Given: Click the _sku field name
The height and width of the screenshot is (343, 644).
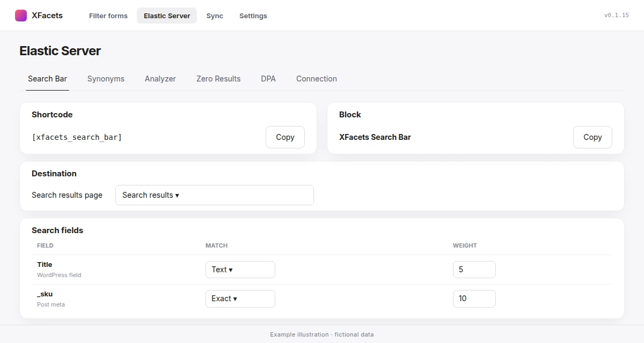Looking at the screenshot, I should point(45,294).
